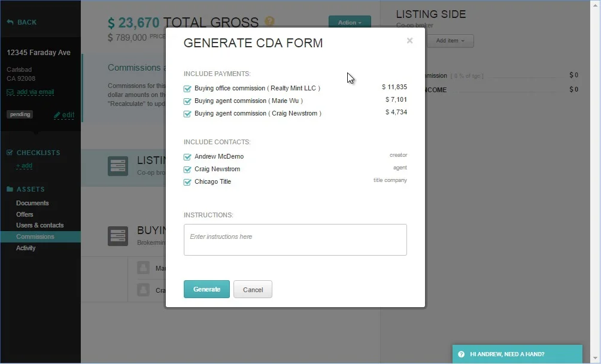Click Craig Newstrom's avatar icon
This screenshot has width=601, height=364.
coord(143,290)
